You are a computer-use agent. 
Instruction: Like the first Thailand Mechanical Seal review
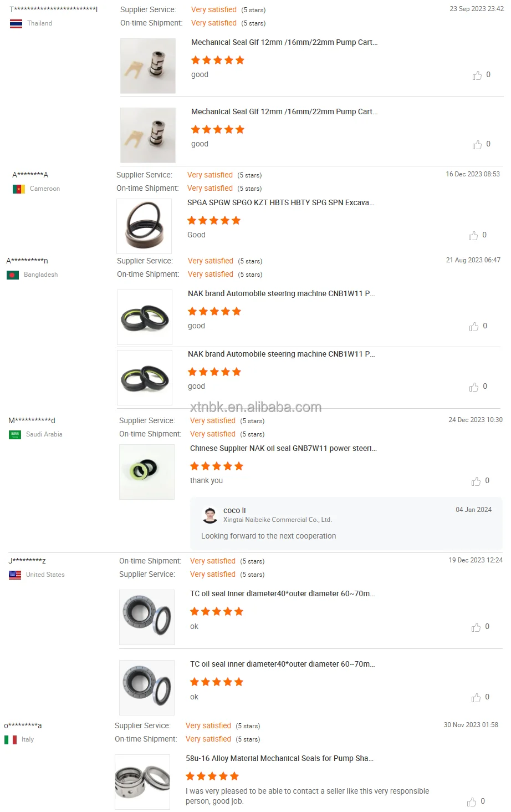(477, 75)
